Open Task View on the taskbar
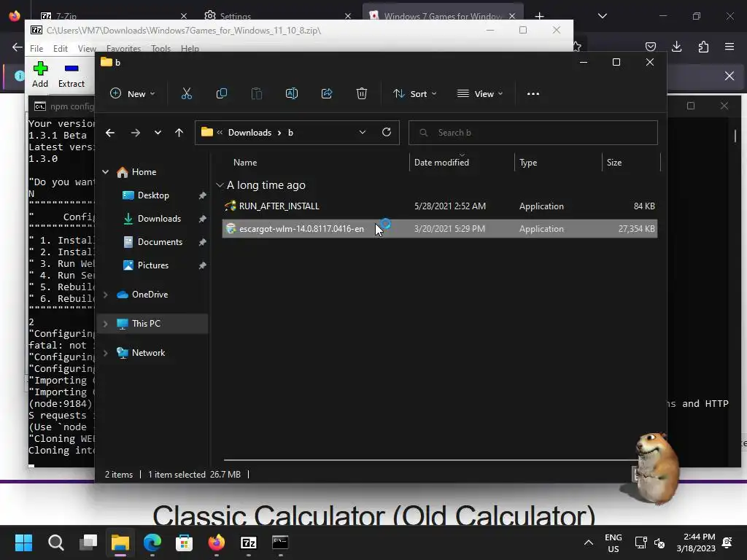 88,542
